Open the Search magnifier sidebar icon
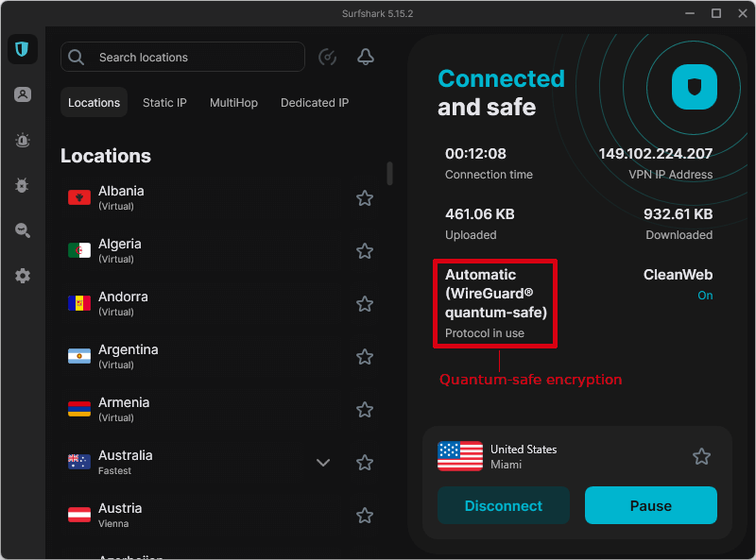 (x=22, y=230)
